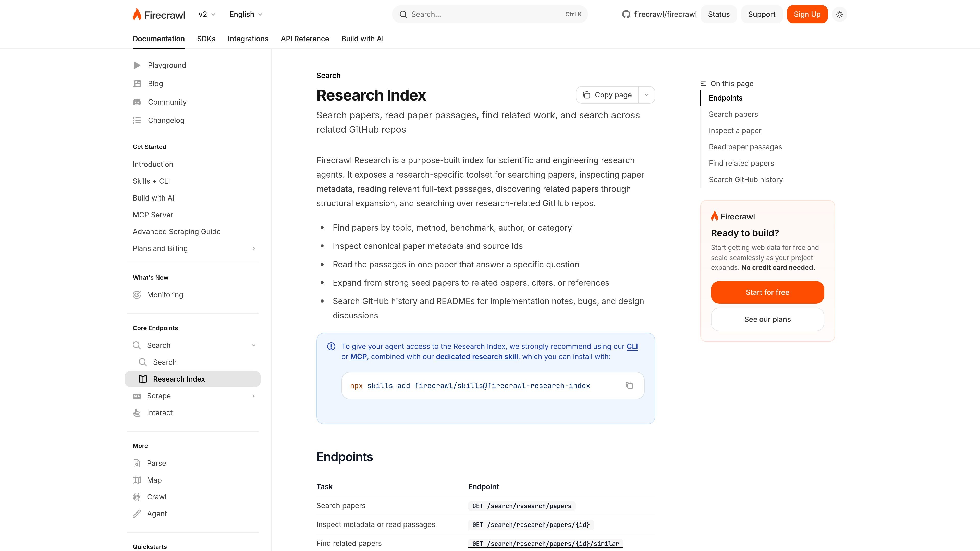The image size is (980, 551).
Task: Jump to Find related papers section
Action: (741, 164)
